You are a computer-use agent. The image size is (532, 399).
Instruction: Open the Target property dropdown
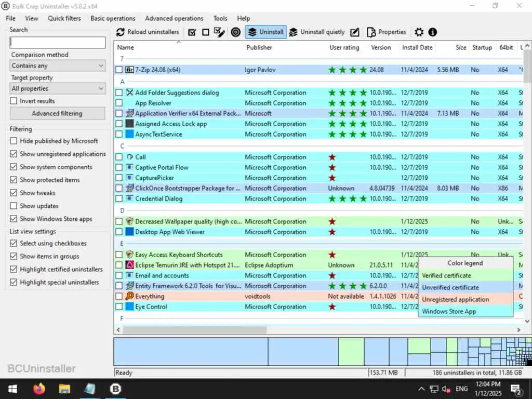pyautogui.click(x=58, y=88)
